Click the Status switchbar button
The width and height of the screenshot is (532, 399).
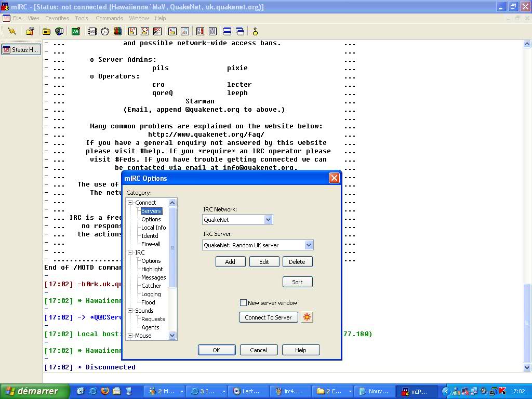pos(21,50)
